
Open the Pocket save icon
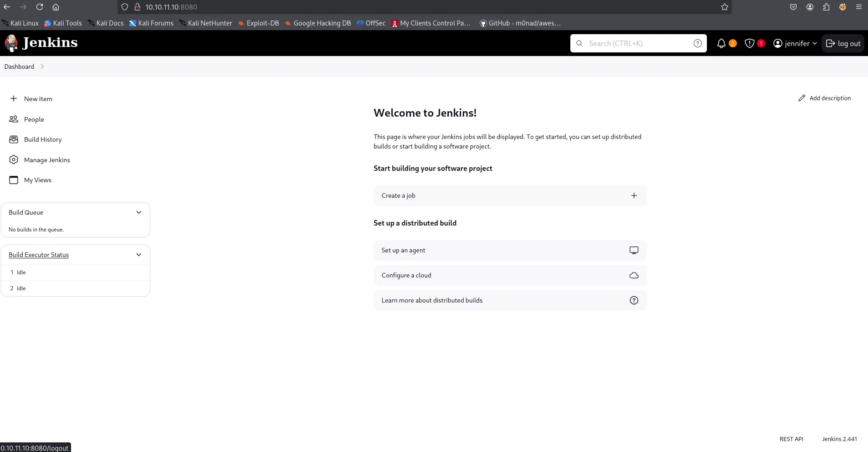(x=793, y=7)
